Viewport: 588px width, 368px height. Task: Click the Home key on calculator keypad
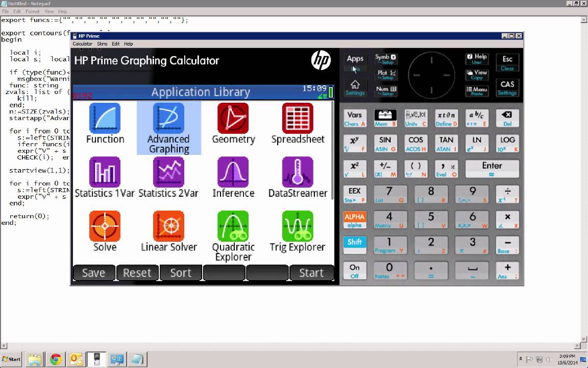point(355,87)
